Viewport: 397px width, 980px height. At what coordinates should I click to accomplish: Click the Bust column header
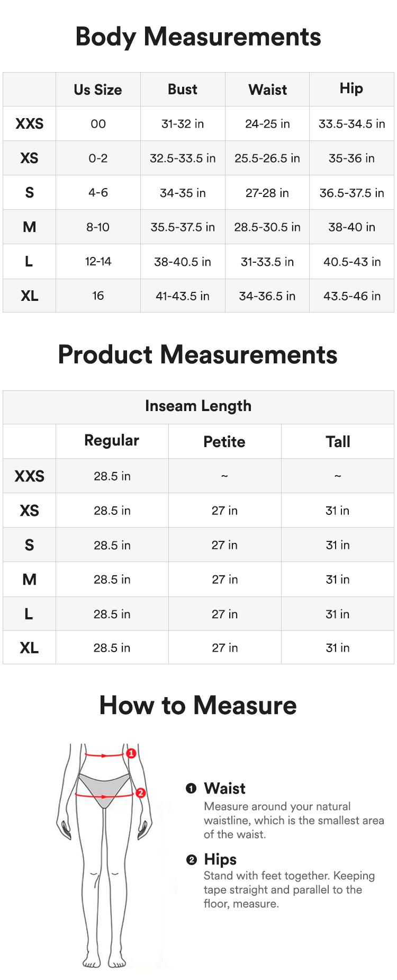(x=183, y=90)
